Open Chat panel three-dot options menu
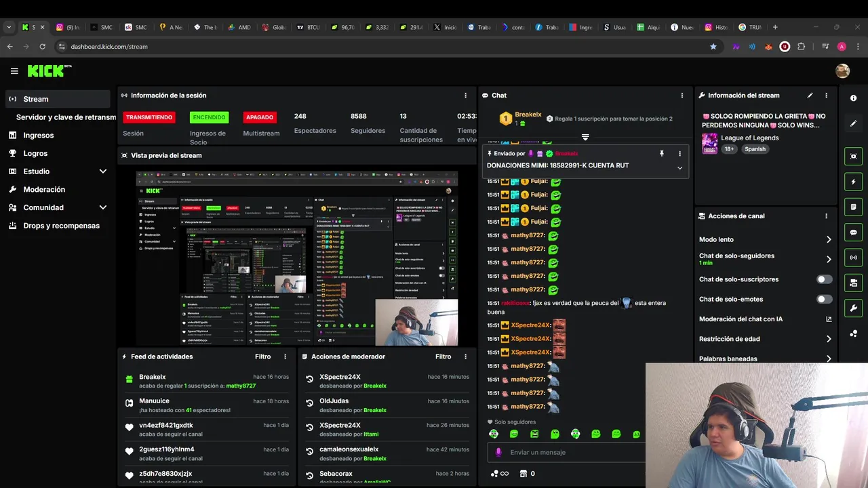868x488 pixels. coord(682,96)
